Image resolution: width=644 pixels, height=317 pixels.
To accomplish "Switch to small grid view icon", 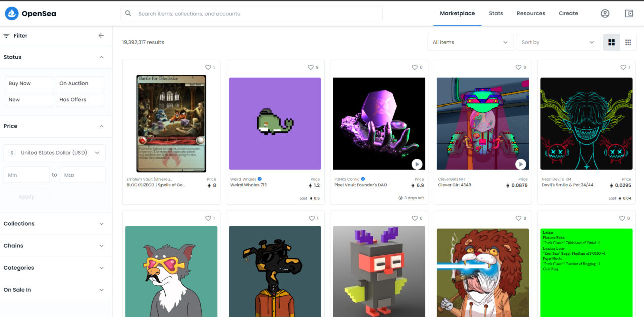I will coord(628,42).
